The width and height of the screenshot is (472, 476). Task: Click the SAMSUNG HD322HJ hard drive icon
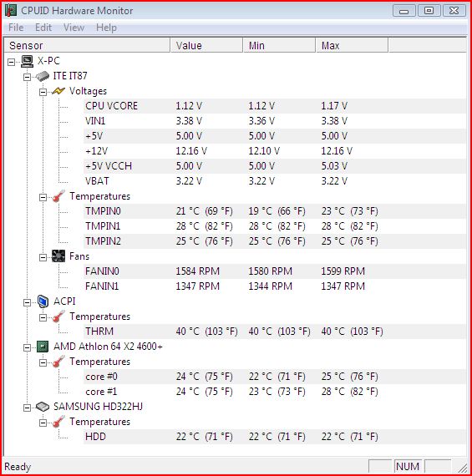[43, 407]
